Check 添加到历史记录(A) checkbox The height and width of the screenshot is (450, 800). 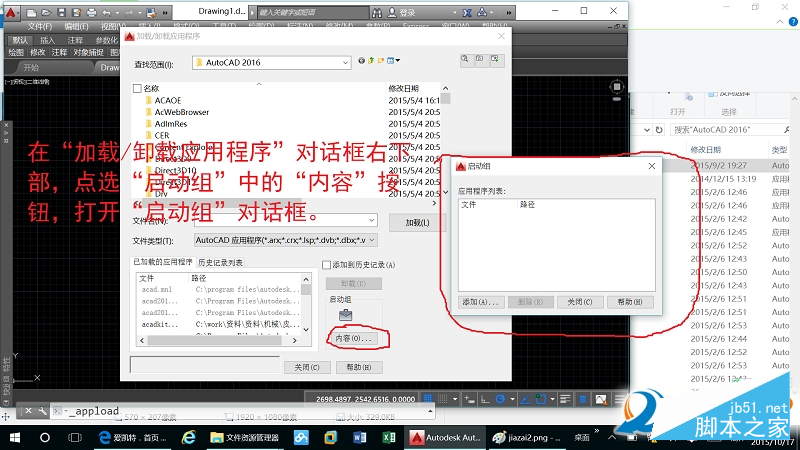pyautogui.click(x=327, y=264)
